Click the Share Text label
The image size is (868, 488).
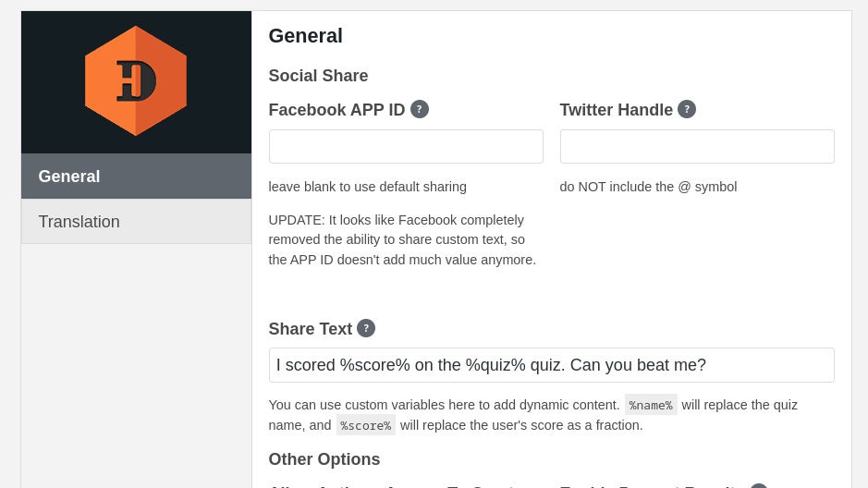pyautogui.click(x=310, y=329)
